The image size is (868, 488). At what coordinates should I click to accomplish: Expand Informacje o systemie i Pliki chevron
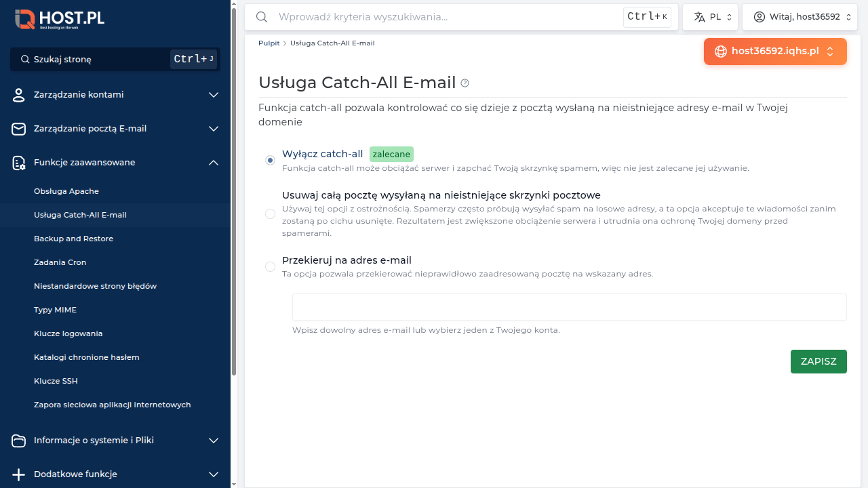(214, 441)
